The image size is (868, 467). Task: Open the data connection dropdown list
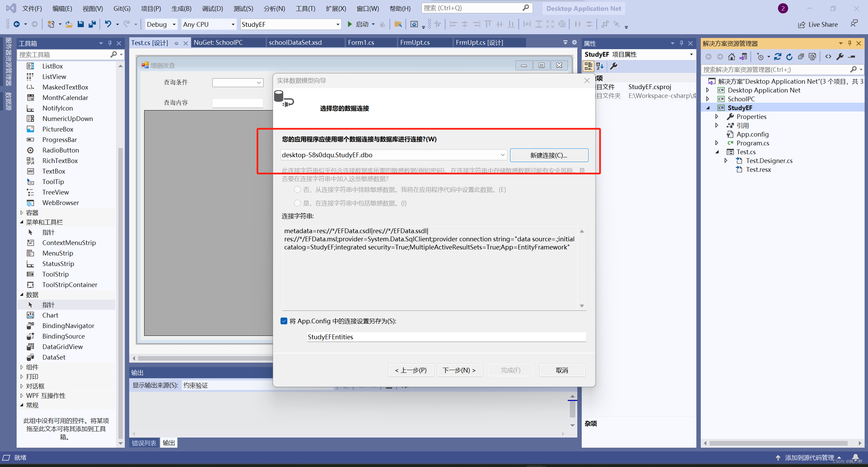tap(502, 155)
